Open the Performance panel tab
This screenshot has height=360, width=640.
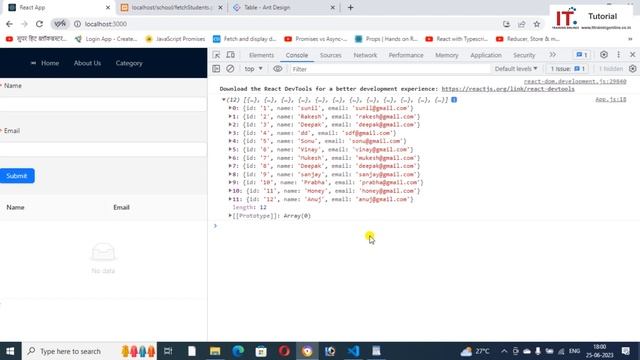pyautogui.click(x=406, y=55)
